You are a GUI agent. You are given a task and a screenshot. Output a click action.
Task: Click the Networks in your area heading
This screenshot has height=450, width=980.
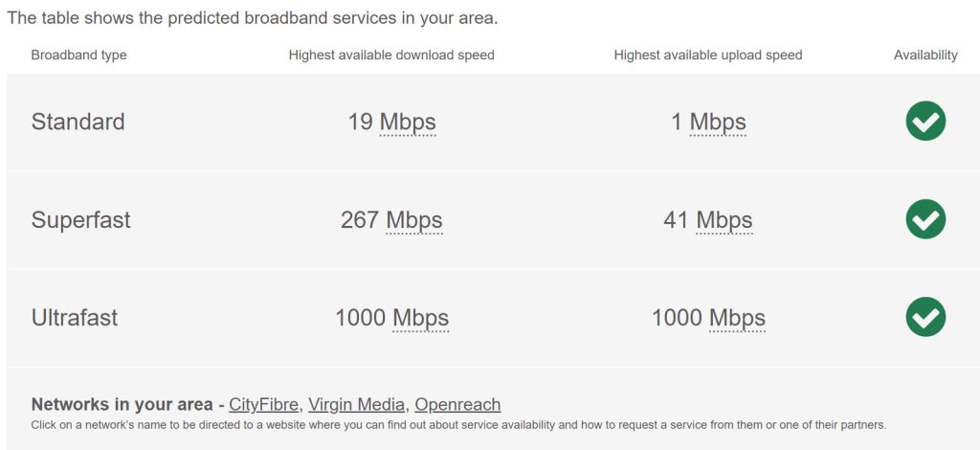coord(122,404)
